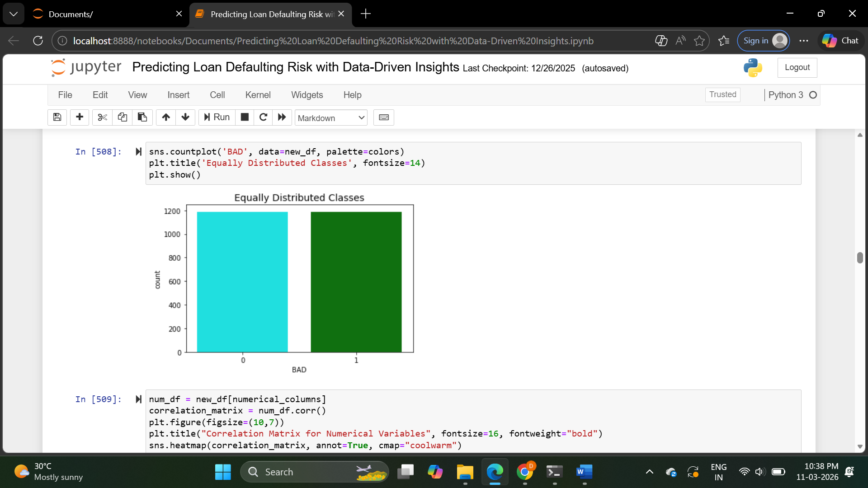Viewport: 868px width, 488px height.
Task: Click the cyan bar for BAD 0
Action: coord(242,282)
